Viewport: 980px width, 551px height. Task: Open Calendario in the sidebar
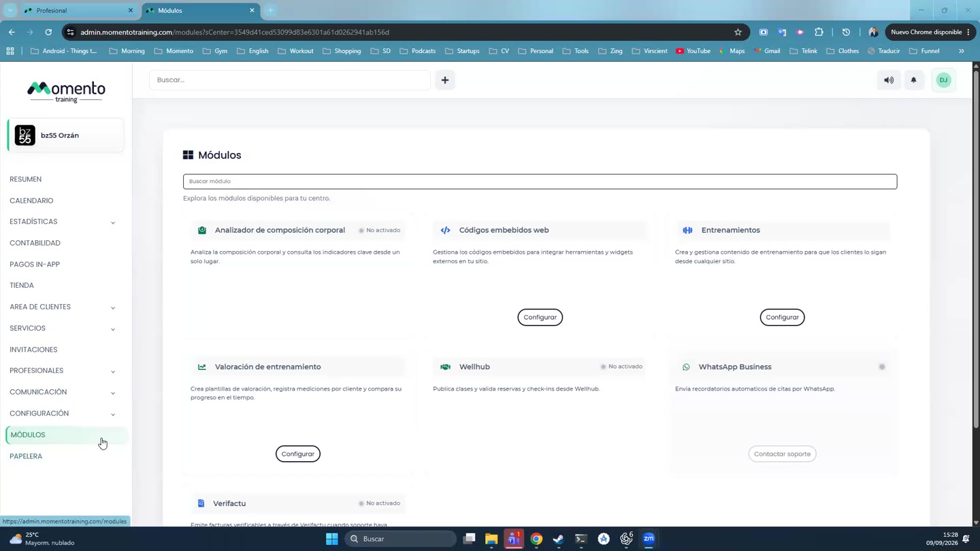(31, 201)
